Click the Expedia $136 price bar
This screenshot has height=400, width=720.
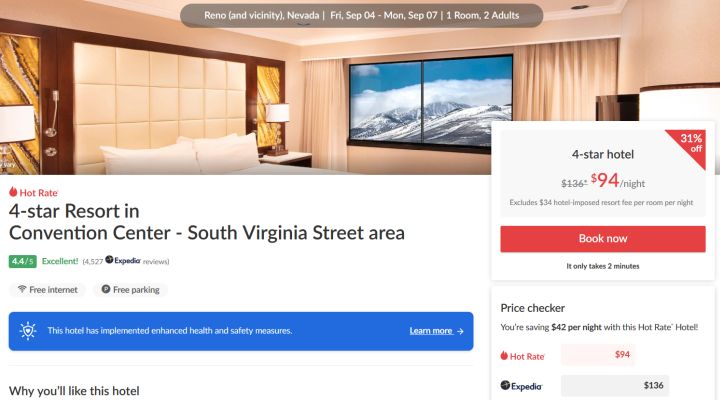click(615, 385)
